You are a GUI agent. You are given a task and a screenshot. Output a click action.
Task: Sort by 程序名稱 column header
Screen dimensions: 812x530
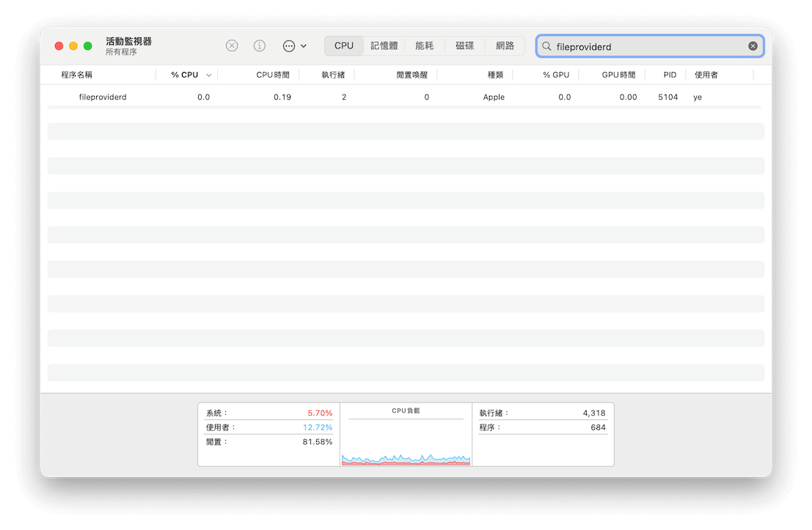pyautogui.click(x=76, y=75)
